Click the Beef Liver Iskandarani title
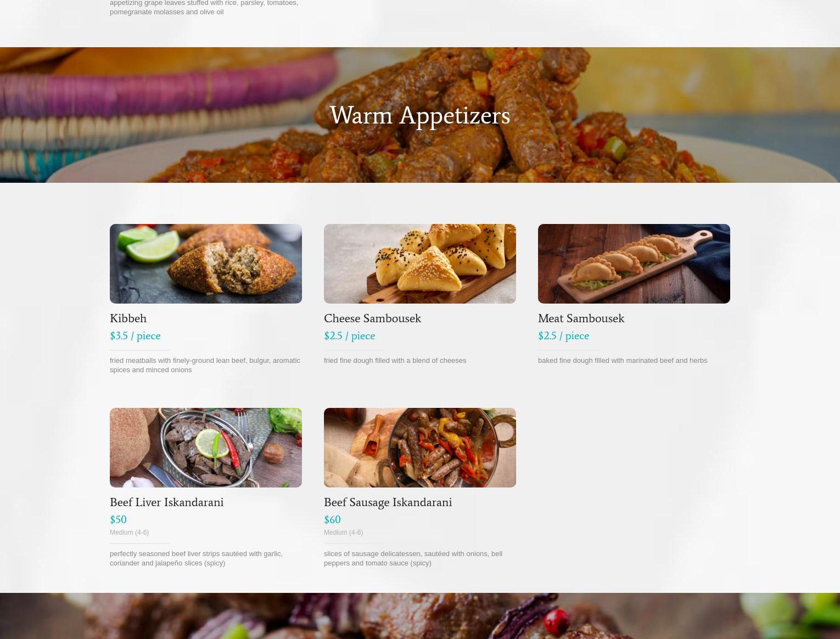The height and width of the screenshot is (639, 840). [166, 502]
